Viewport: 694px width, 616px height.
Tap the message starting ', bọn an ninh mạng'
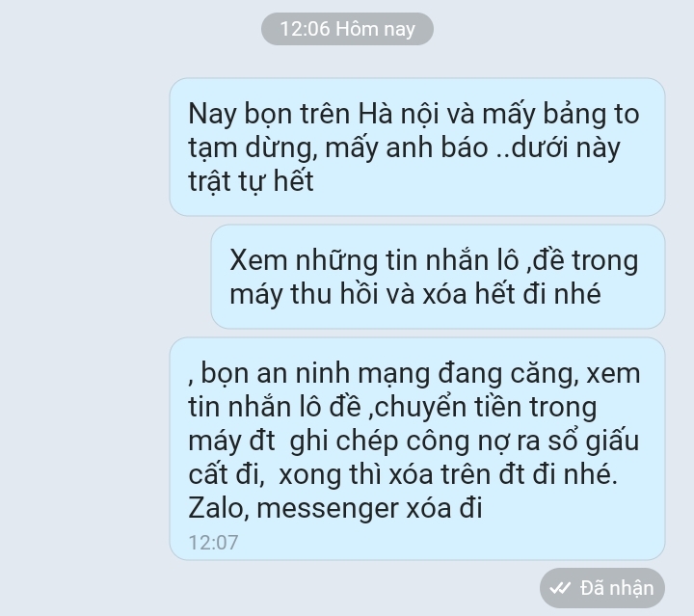coord(417,448)
